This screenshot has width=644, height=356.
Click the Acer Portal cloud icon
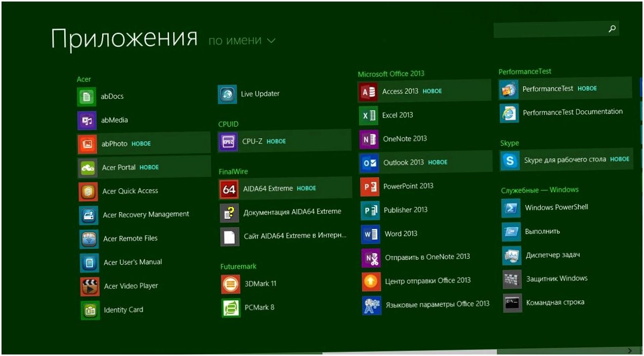88,168
